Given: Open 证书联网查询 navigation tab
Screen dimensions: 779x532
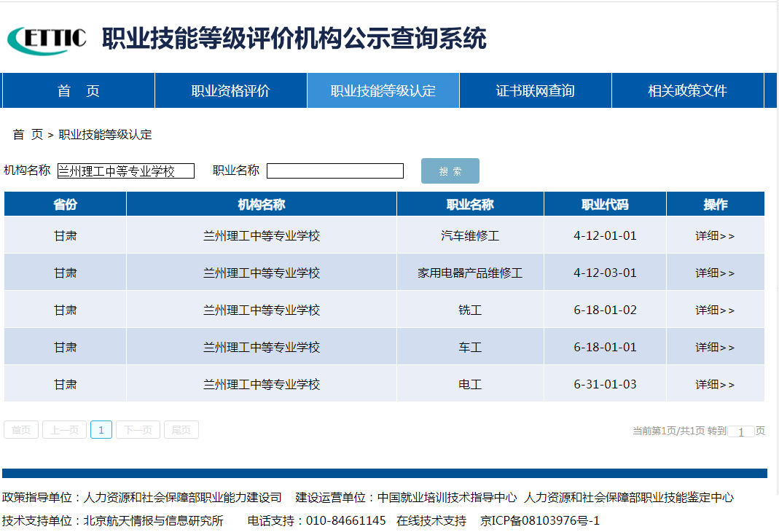Looking at the screenshot, I should [x=535, y=91].
